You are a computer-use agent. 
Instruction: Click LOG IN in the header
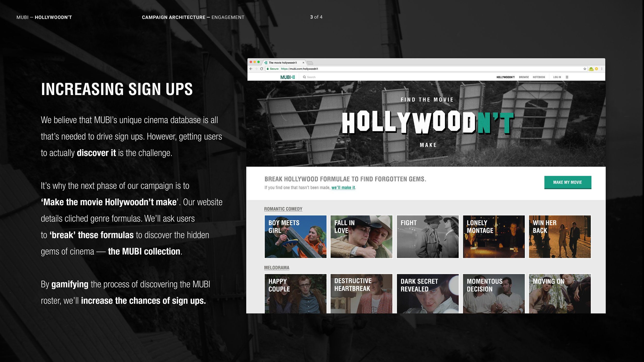(x=557, y=77)
